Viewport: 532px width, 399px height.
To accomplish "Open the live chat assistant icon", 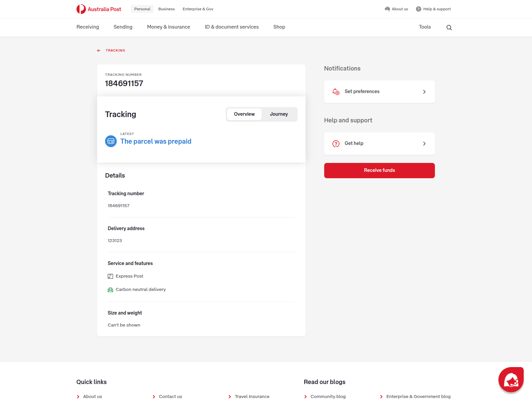I will (x=511, y=380).
